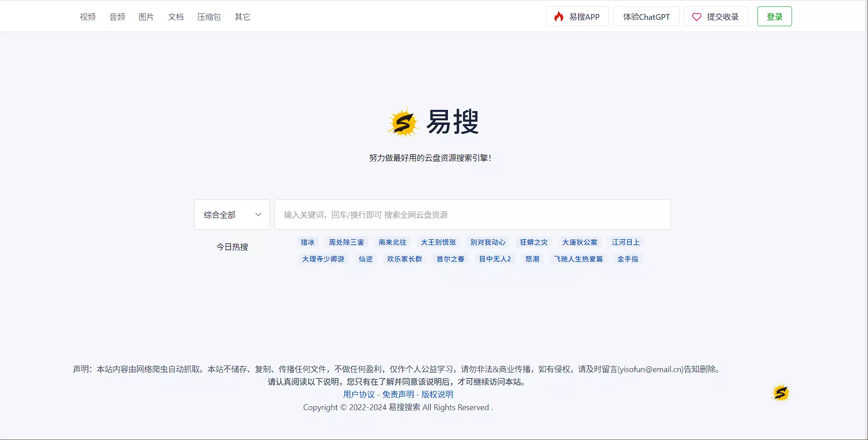Switch to the 音频 category
The width and height of the screenshot is (868, 440).
coord(117,17)
